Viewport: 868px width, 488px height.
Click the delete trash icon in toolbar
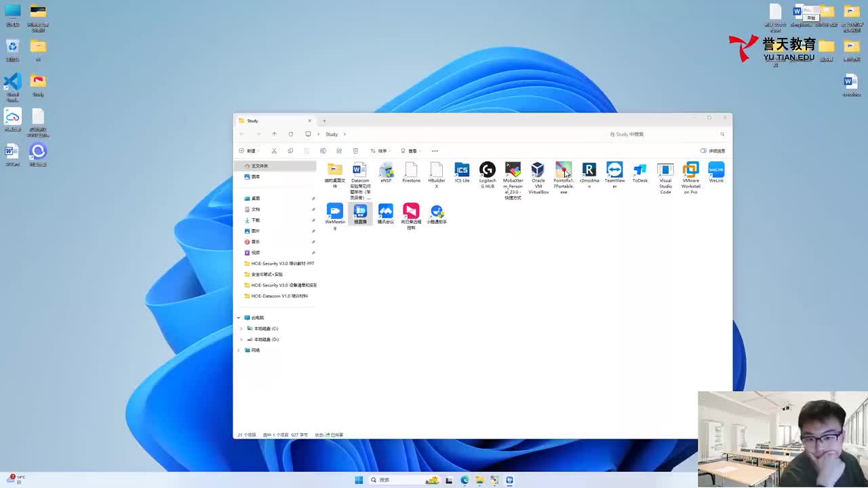[x=355, y=151]
